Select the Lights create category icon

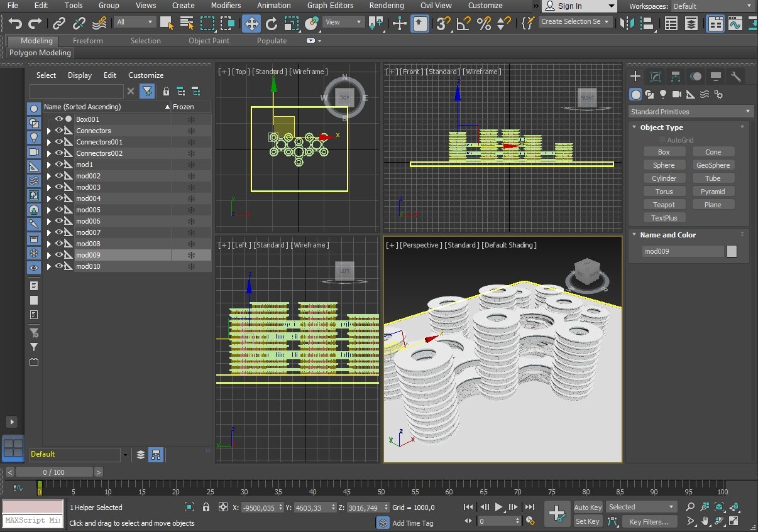coord(662,94)
